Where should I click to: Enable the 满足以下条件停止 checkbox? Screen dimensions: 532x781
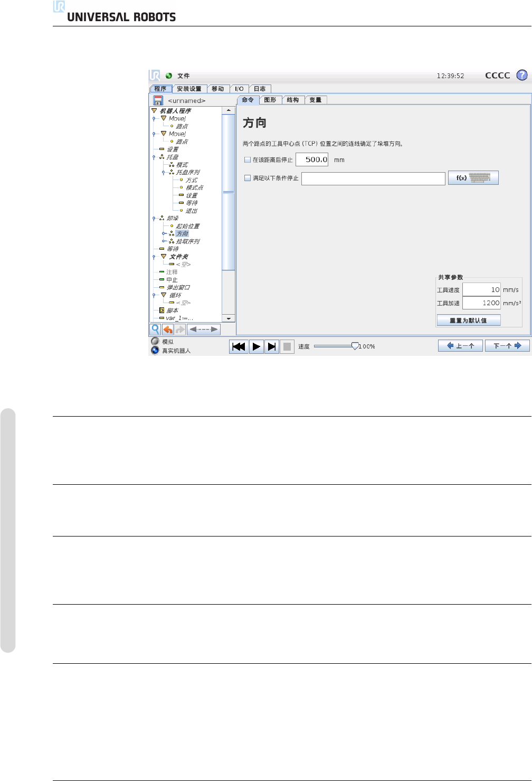point(248,178)
